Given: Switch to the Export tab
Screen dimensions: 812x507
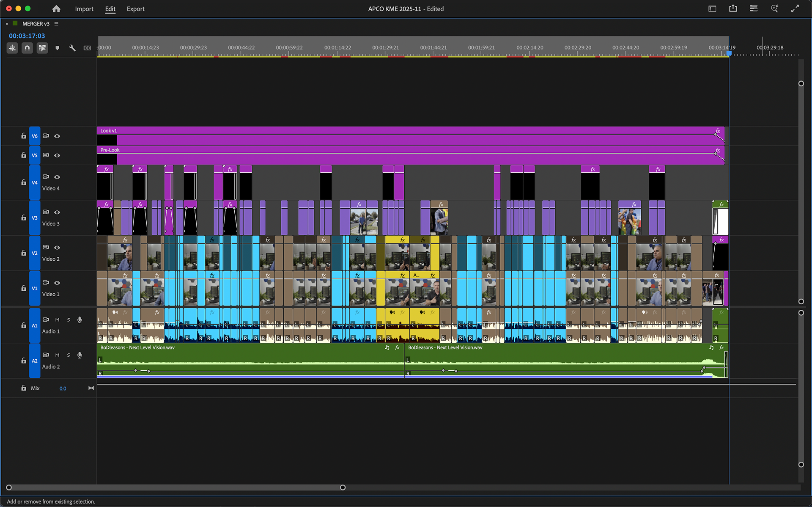Looking at the screenshot, I should coord(135,9).
